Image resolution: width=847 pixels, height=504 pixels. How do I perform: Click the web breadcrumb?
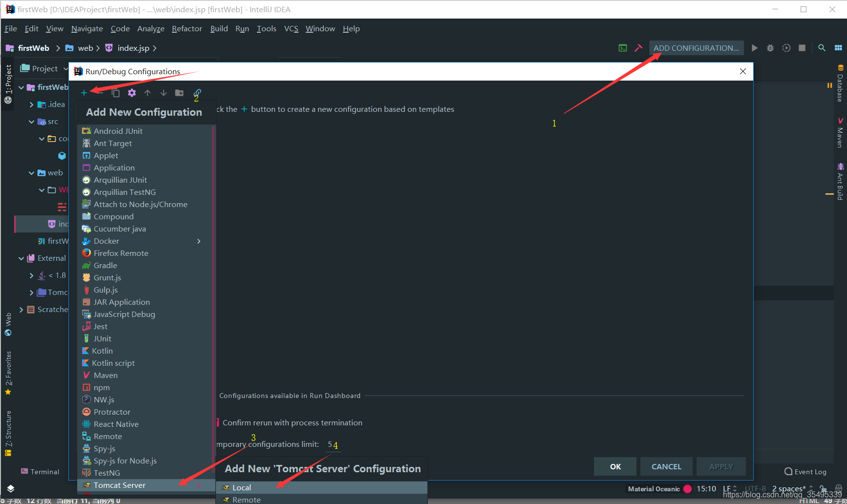(x=80, y=48)
